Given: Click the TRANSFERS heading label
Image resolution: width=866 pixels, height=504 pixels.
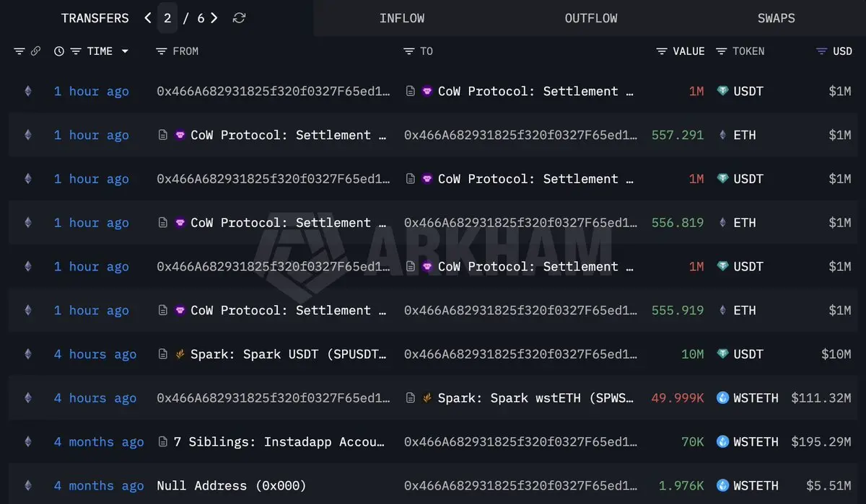Looking at the screenshot, I should click(95, 18).
